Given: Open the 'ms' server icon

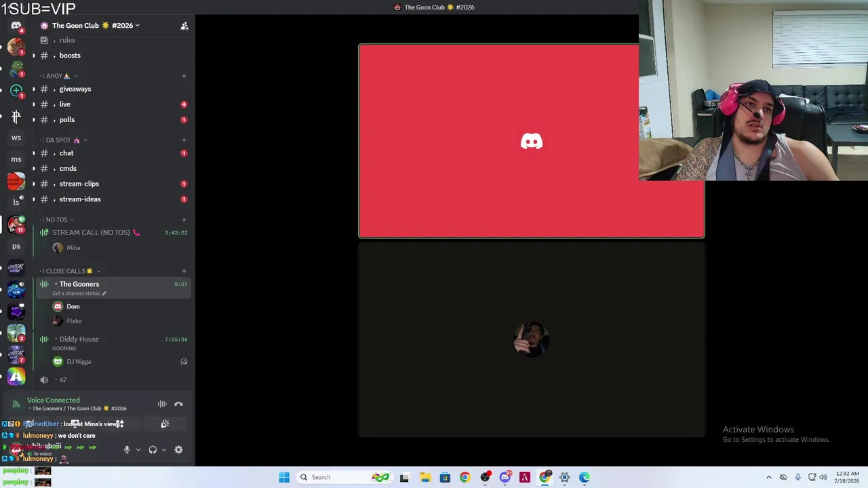Looking at the screenshot, I should [16, 159].
